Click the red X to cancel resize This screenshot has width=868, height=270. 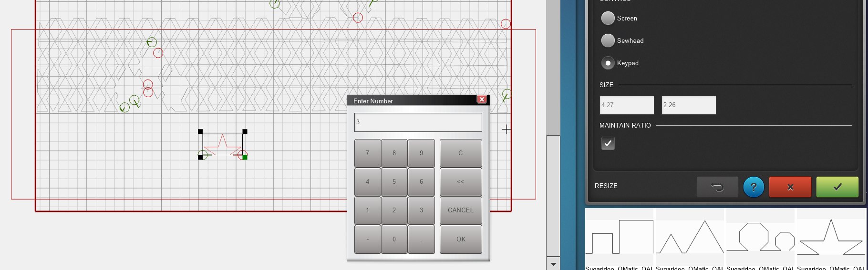click(x=790, y=187)
